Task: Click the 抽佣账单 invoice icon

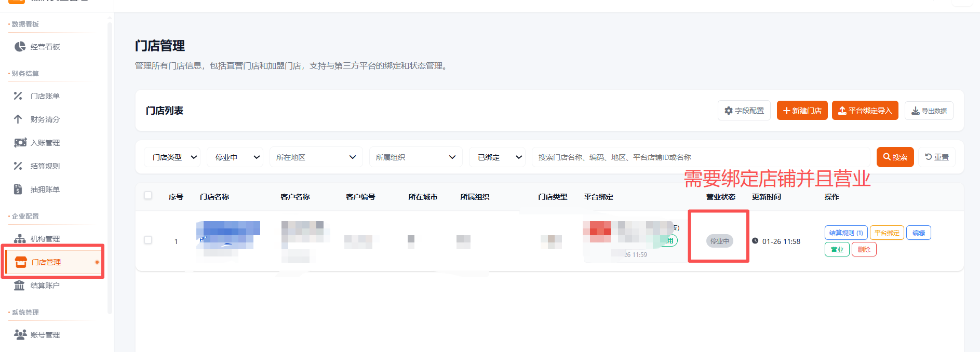Action: (x=18, y=189)
